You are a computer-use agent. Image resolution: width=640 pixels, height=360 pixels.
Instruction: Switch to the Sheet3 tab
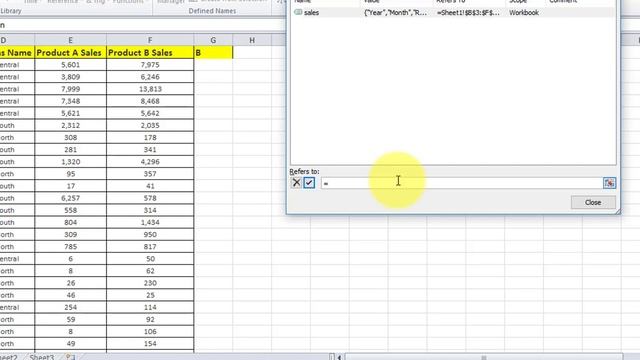(42, 357)
